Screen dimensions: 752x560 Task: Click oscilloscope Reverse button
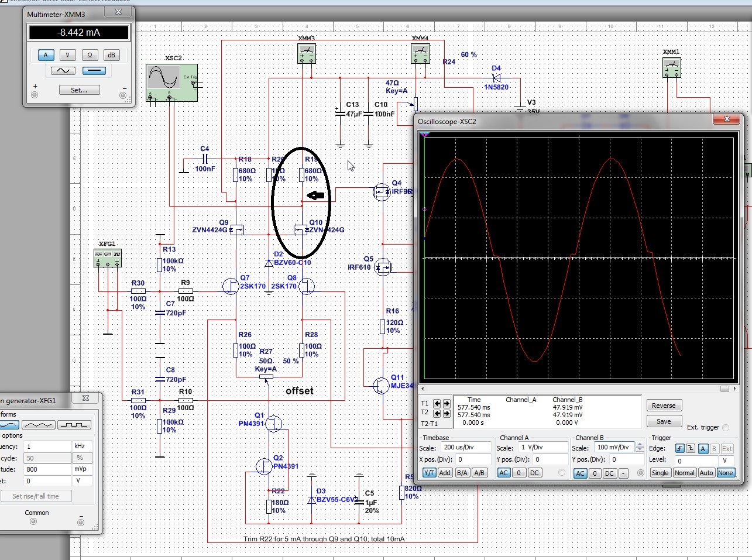[664, 406]
